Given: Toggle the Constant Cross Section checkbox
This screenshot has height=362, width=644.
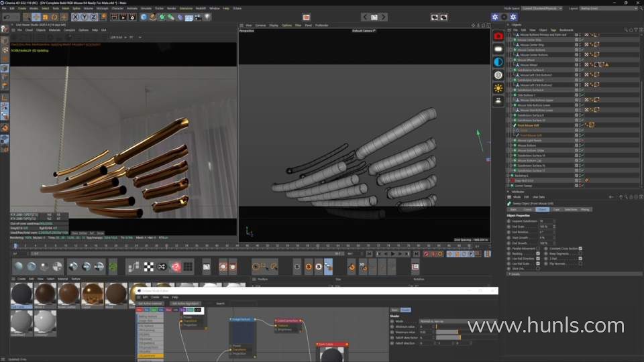Looking at the screenshot, I should (580, 248).
